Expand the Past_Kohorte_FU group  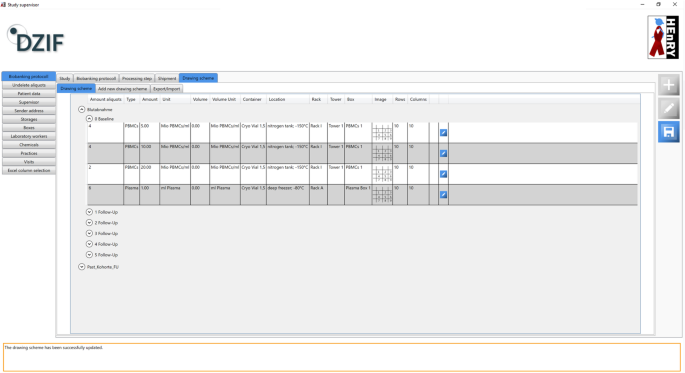point(82,266)
